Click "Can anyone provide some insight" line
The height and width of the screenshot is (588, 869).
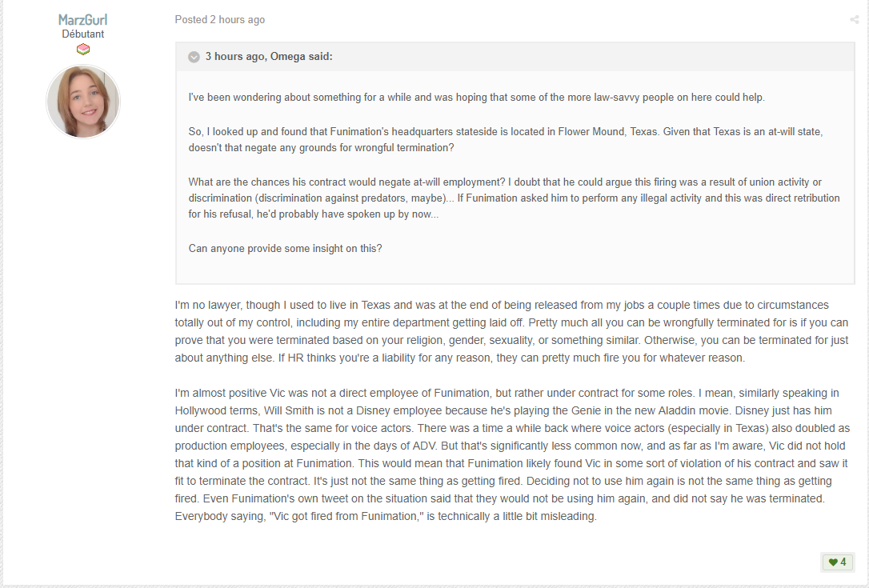(285, 248)
